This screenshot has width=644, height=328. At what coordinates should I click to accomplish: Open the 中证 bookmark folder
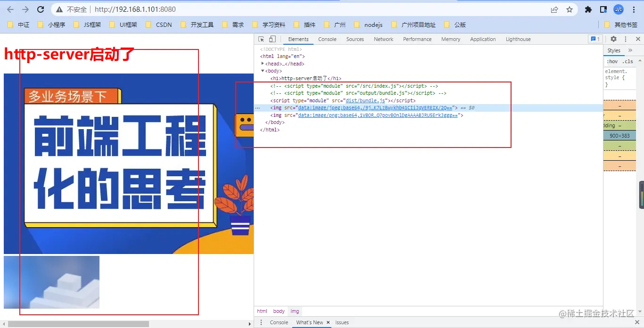click(x=19, y=25)
